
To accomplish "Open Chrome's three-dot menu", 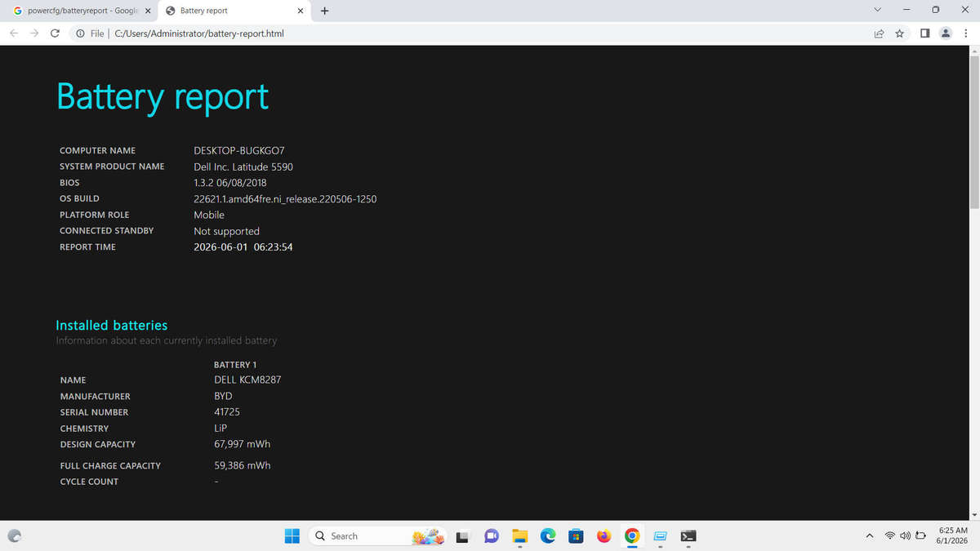I will [x=964, y=33].
